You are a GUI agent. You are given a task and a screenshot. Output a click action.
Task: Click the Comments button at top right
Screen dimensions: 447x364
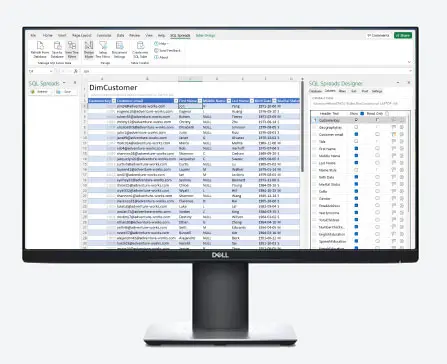(378, 35)
